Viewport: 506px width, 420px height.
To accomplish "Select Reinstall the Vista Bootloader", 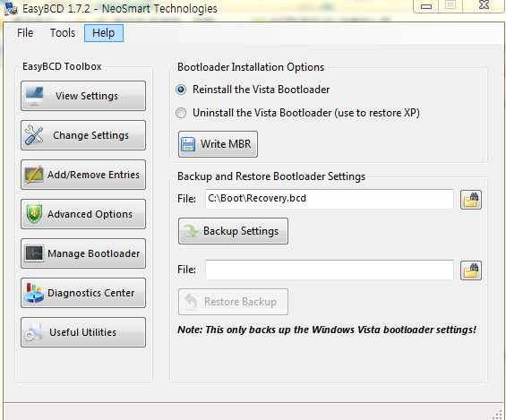I will pos(253,90).
